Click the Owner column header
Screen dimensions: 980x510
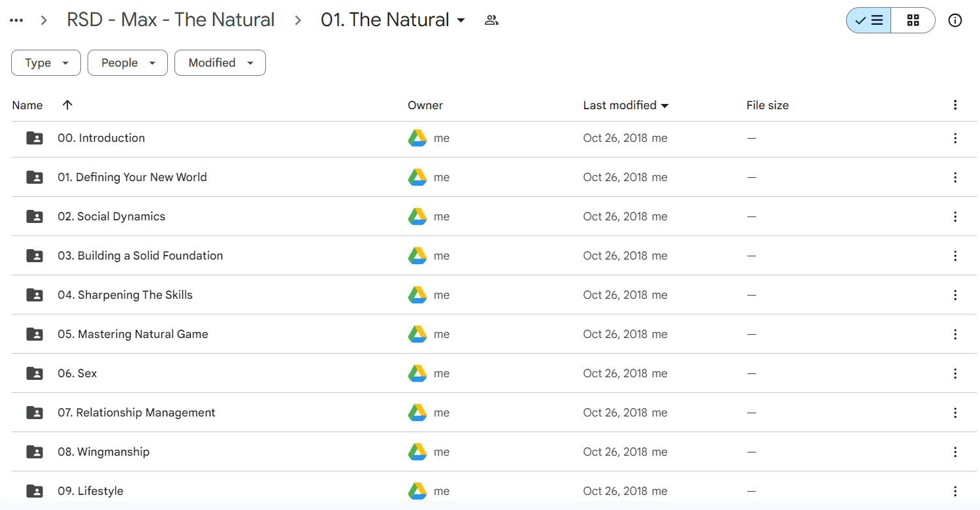click(x=425, y=105)
